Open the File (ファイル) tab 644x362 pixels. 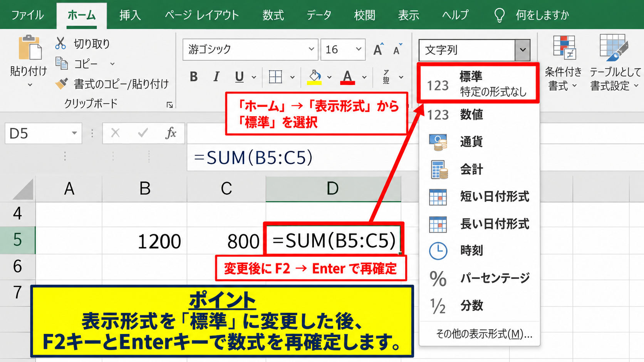click(x=27, y=15)
